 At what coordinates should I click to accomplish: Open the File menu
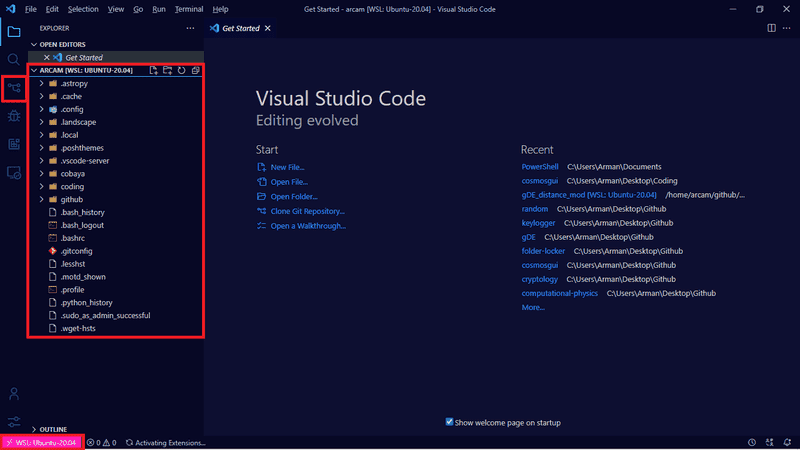tap(31, 9)
